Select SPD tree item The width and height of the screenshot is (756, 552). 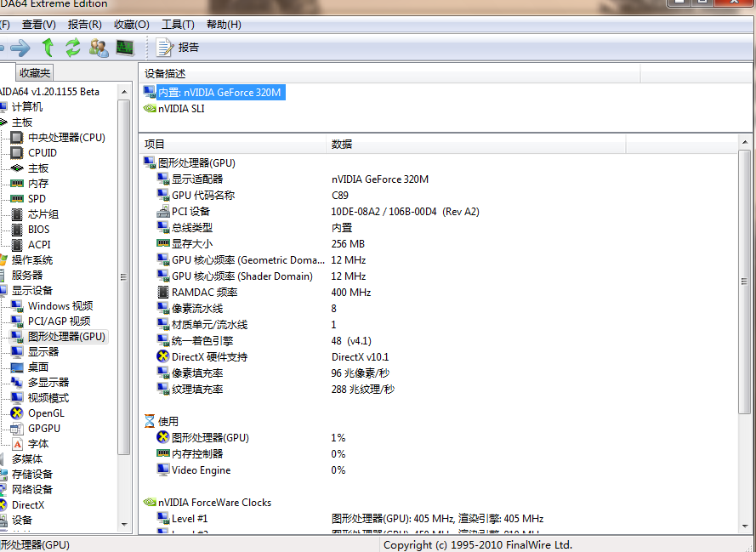click(x=37, y=199)
